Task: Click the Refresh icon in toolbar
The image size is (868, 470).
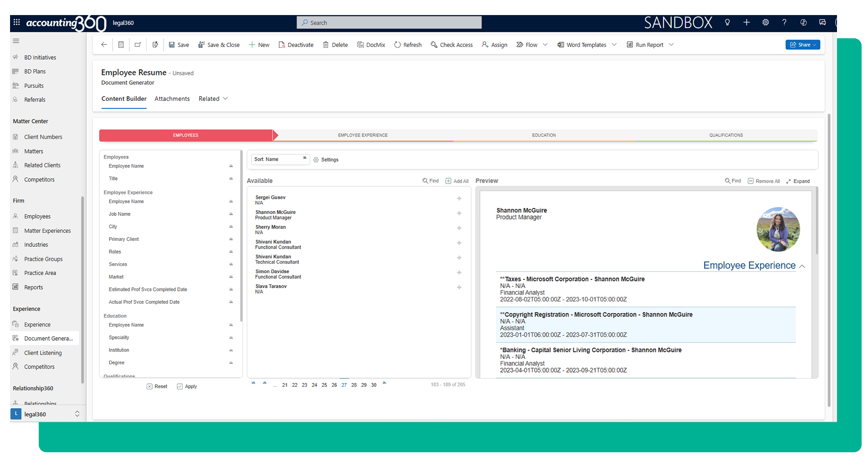Action: point(397,45)
